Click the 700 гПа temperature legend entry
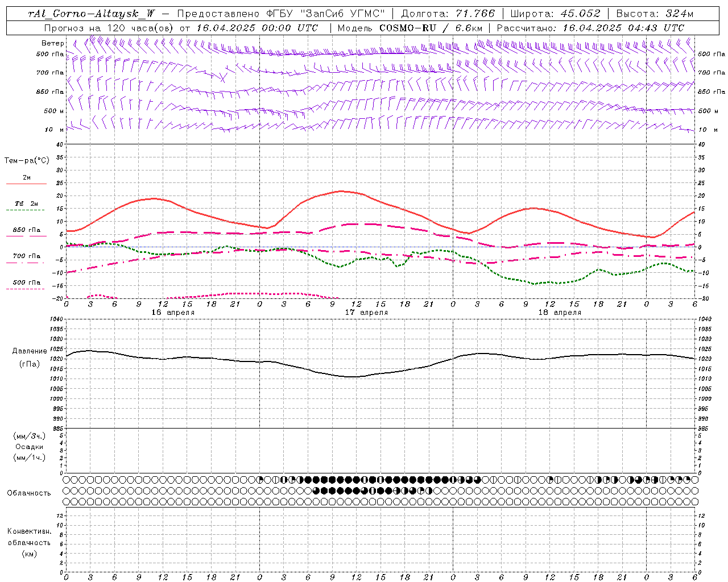This screenshot has height=582, width=728. pos(26,256)
